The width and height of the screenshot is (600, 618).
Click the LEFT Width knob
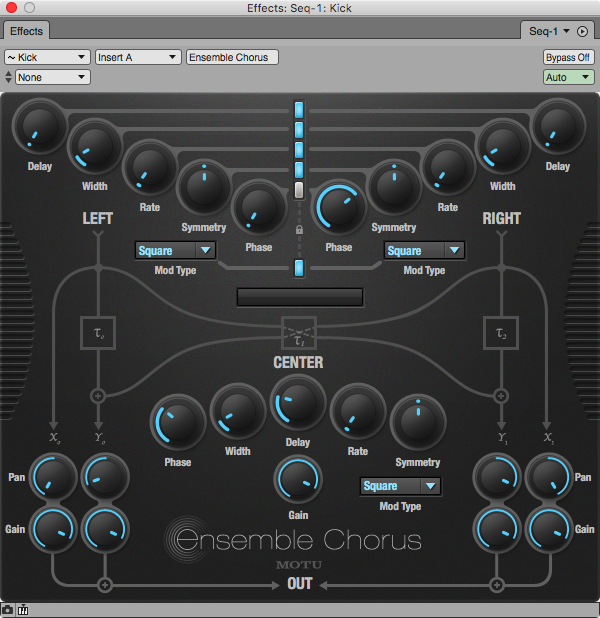tap(95, 147)
